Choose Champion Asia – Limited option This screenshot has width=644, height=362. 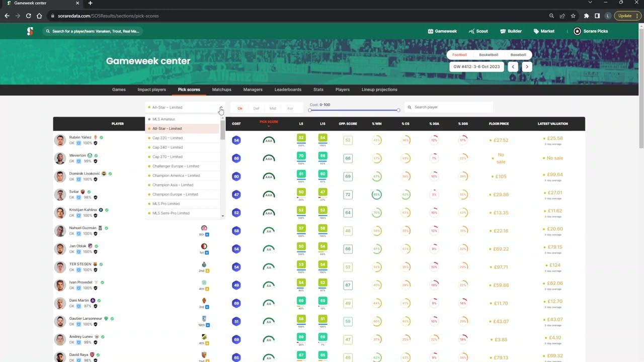coord(183,185)
